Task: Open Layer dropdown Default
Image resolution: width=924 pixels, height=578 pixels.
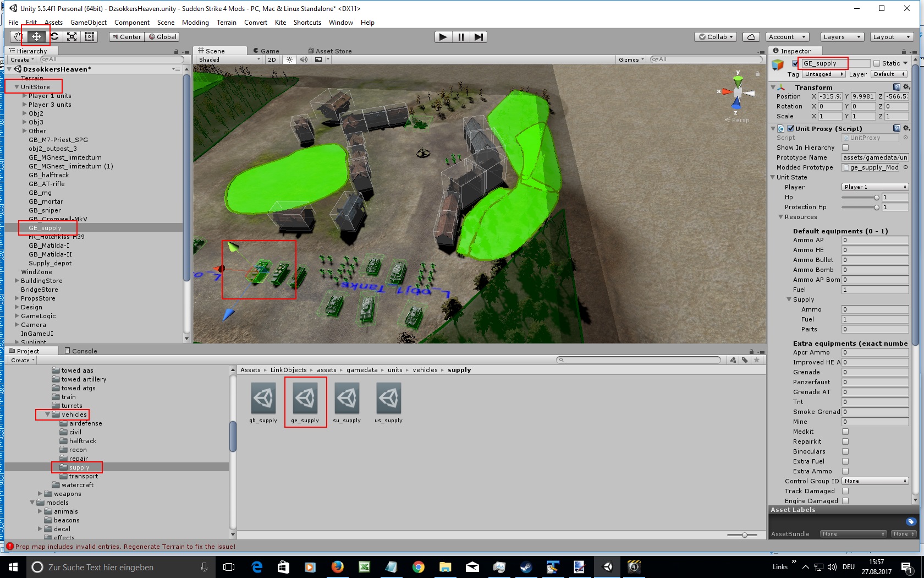Action: (x=889, y=74)
